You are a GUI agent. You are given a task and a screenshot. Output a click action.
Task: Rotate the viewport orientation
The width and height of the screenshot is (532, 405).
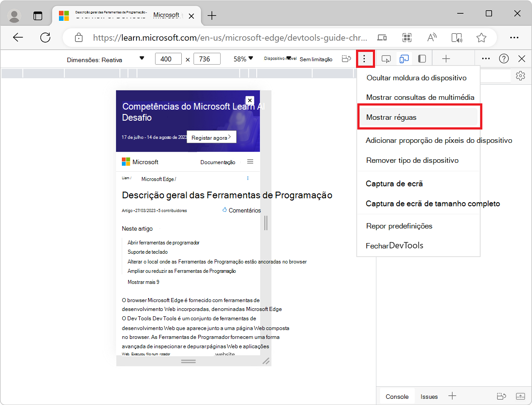[346, 58]
